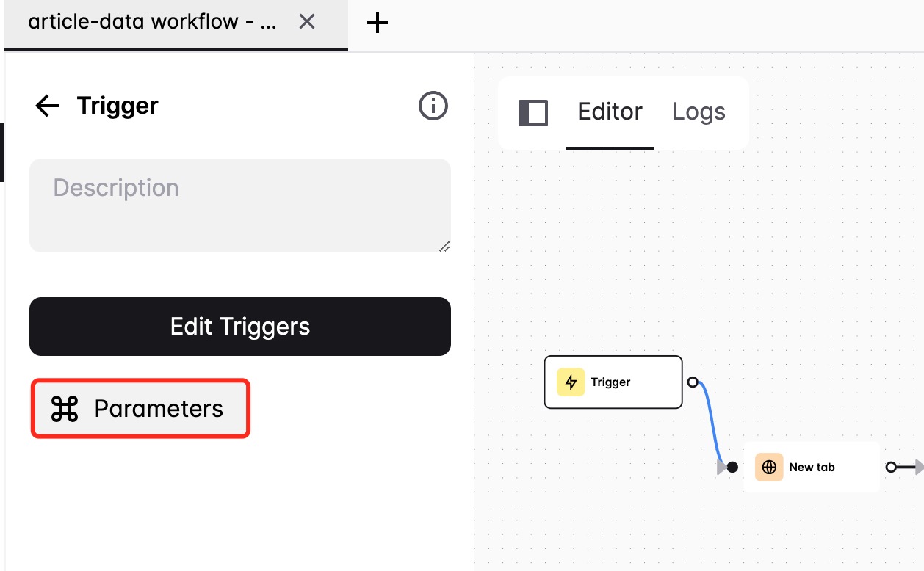This screenshot has width=924, height=571.
Task: Close the article-data workflow tab
Action: coord(307,23)
